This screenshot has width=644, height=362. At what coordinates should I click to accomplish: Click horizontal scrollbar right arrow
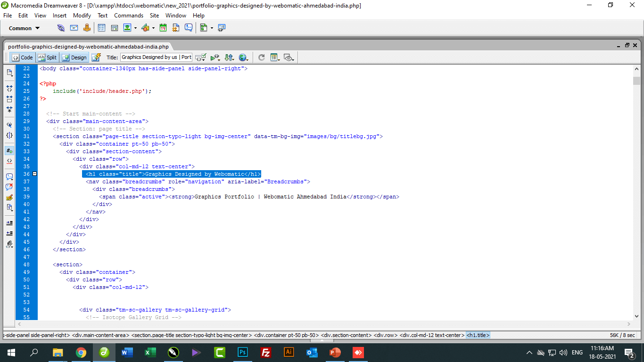(x=629, y=324)
